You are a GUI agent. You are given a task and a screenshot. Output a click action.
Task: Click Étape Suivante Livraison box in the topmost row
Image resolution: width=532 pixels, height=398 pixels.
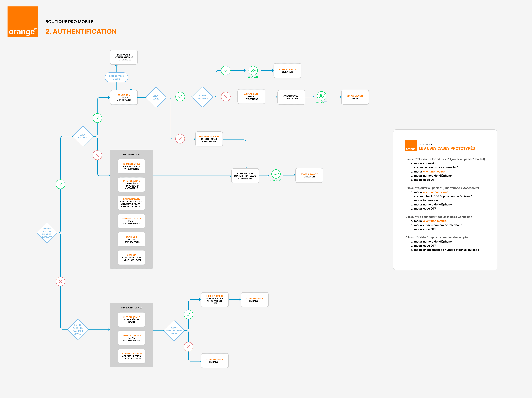pyautogui.click(x=287, y=71)
